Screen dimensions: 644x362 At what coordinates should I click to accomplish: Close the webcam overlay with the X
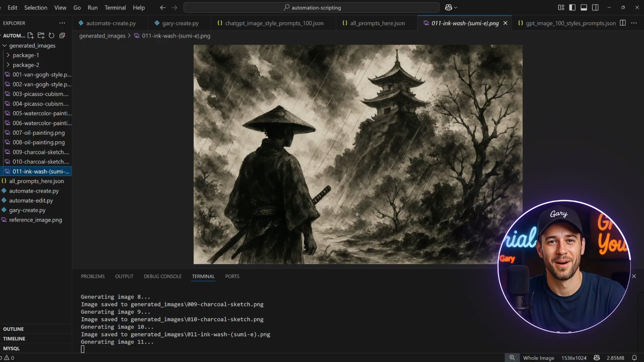634,276
